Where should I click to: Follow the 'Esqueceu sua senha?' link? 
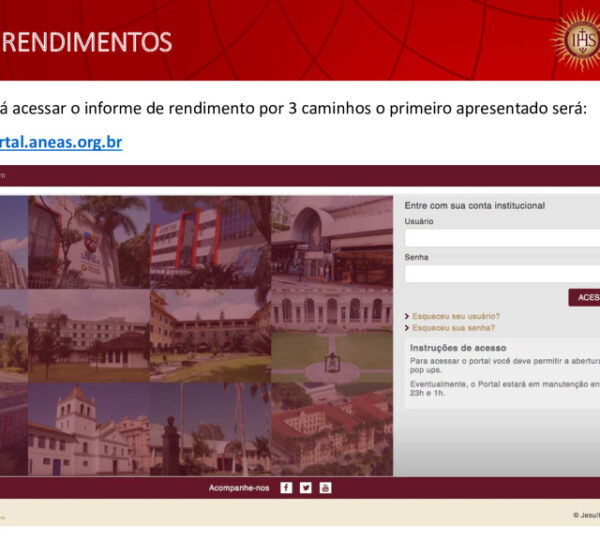pyautogui.click(x=454, y=328)
